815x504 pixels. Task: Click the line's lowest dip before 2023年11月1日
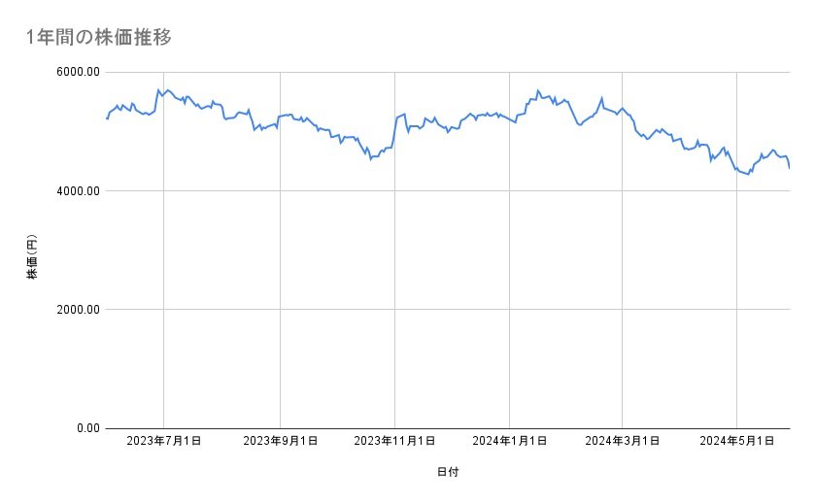pyautogui.click(x=370, y=158)
